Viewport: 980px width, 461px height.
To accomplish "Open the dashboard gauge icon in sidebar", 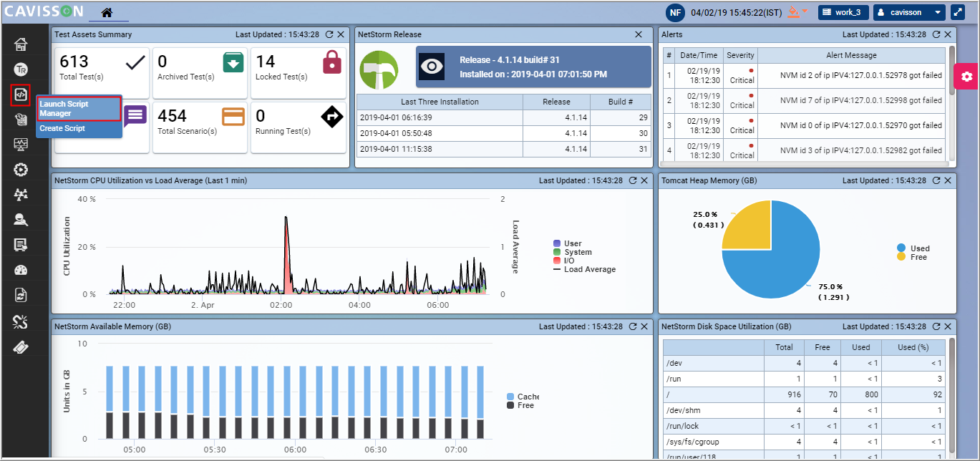I will (x=21, y=270).
